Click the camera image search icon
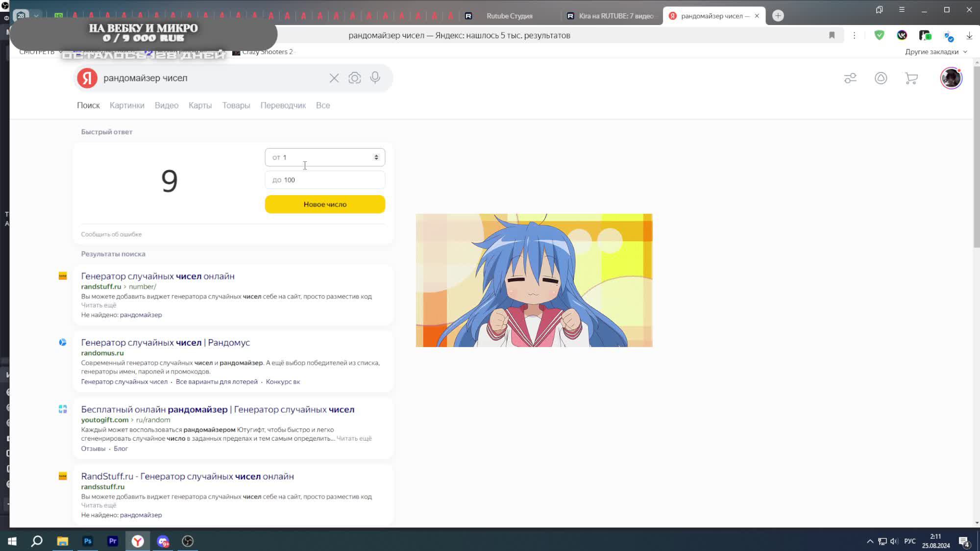Image resolution: width=980 pixels, height=551 pixels. [x=354, y=78]
